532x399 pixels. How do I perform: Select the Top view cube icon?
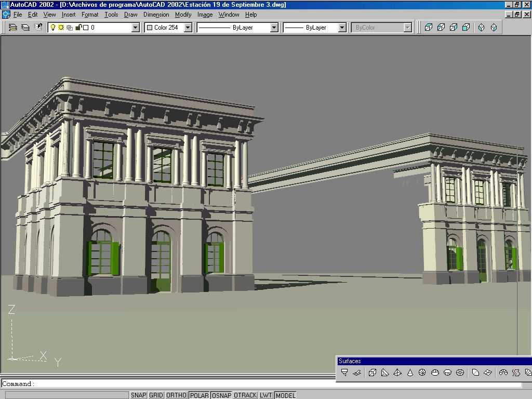429,28
